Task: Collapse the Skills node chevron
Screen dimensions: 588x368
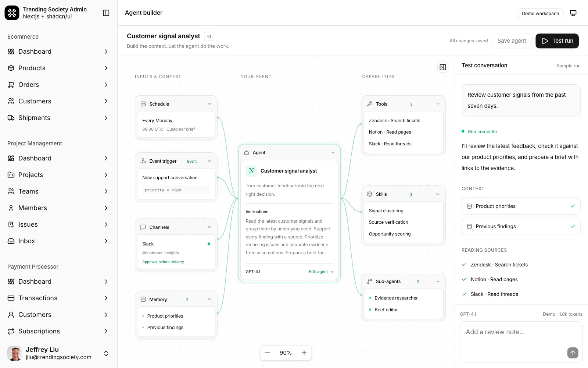Action: coord(438,194)
